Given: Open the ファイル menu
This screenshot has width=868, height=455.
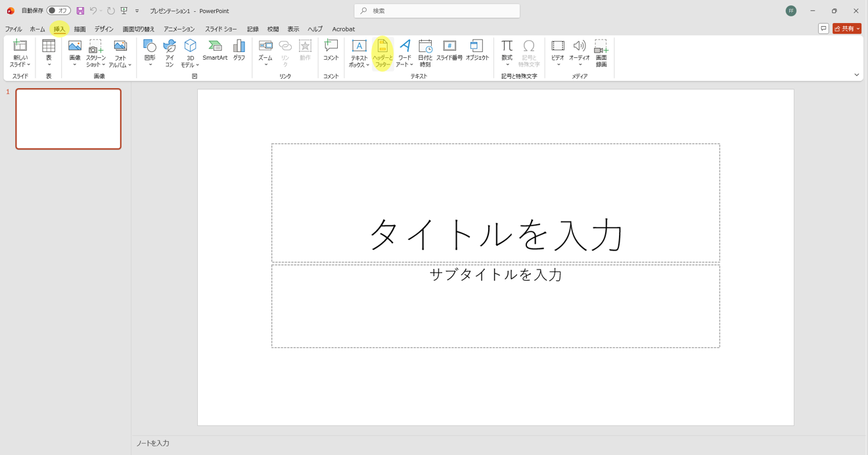Looking at the screenshot, I should (x=13, y=29).
